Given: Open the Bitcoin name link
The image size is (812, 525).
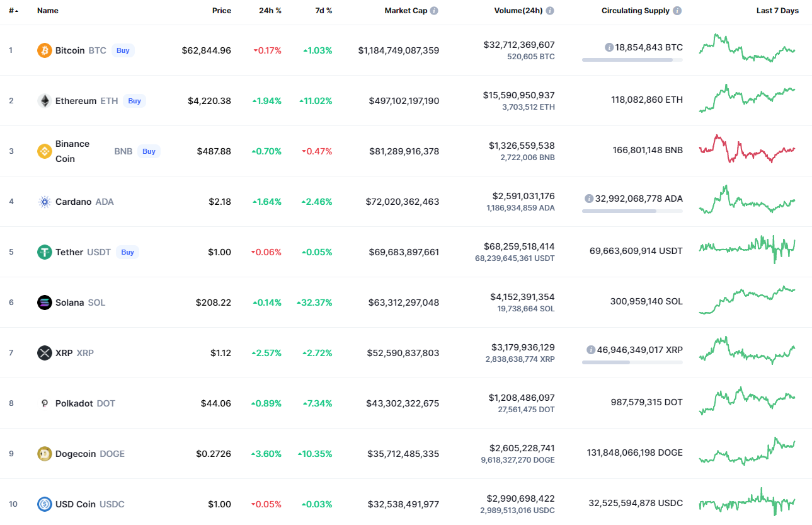Looking at the screenshot, I should pyautogui.click(x=70, y=50).
